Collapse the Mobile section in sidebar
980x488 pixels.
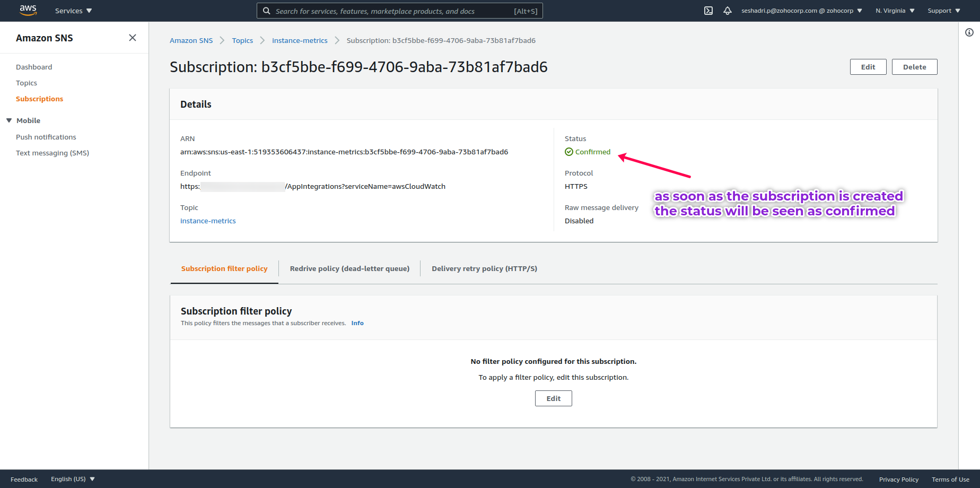pos(9,120)
